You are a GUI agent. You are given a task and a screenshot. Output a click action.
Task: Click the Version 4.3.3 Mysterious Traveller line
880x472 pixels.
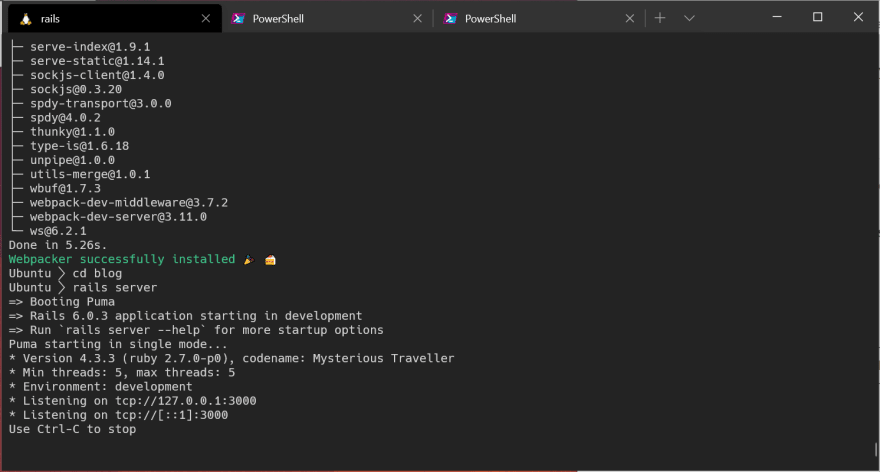coord(232,358)
